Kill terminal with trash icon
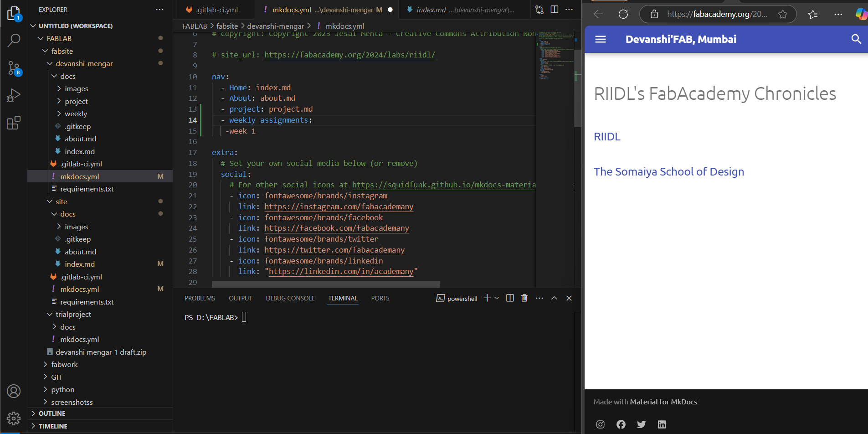 pos(524,298)
